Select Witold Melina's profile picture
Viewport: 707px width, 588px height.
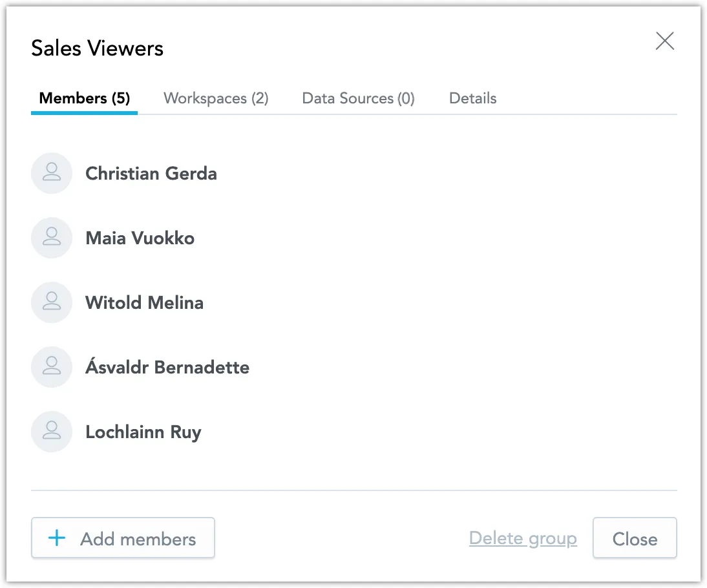[x=52, y=302]
